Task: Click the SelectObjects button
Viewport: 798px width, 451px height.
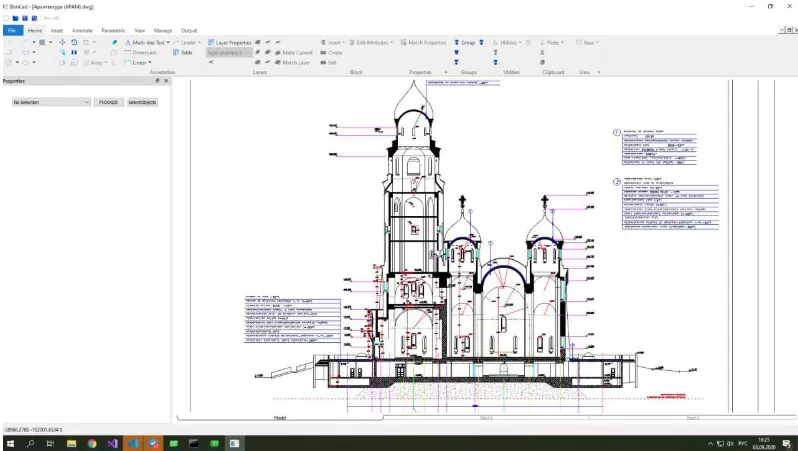Action: click(x=142, y=102)
